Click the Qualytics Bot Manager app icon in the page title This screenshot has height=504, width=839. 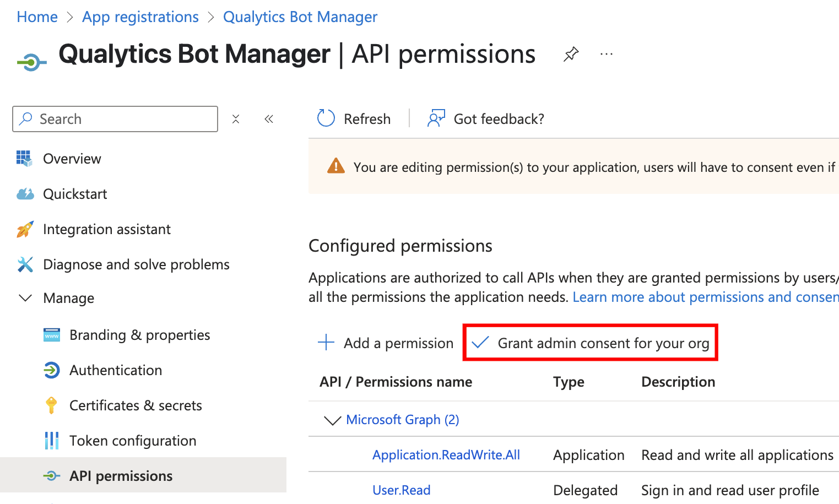coord(31,62)
